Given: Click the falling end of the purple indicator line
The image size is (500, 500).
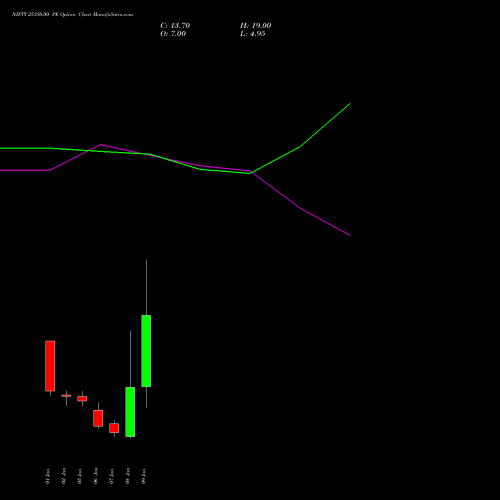Looking at the screenshot, I should click(349, 235).
